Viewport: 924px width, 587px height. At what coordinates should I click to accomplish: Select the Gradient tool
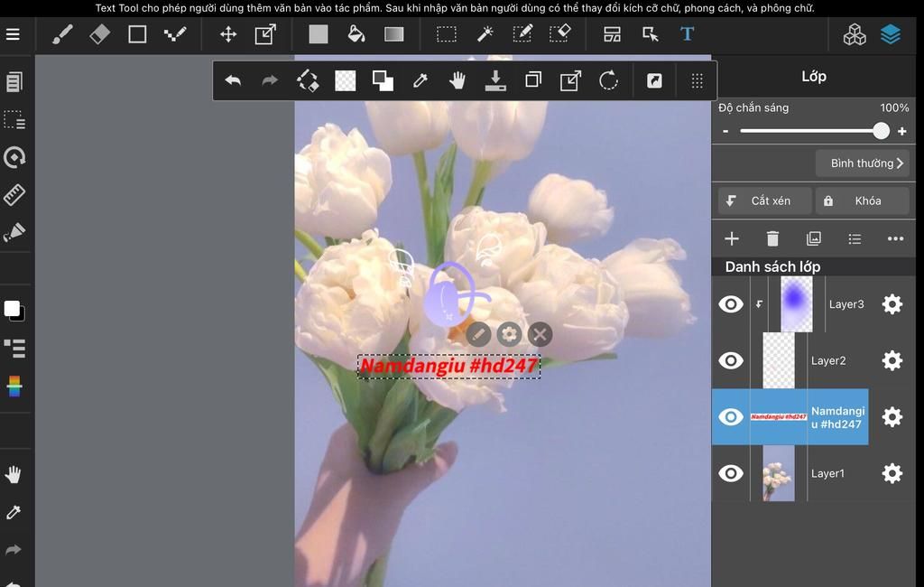pyautogui.click(x=393, y=34)
